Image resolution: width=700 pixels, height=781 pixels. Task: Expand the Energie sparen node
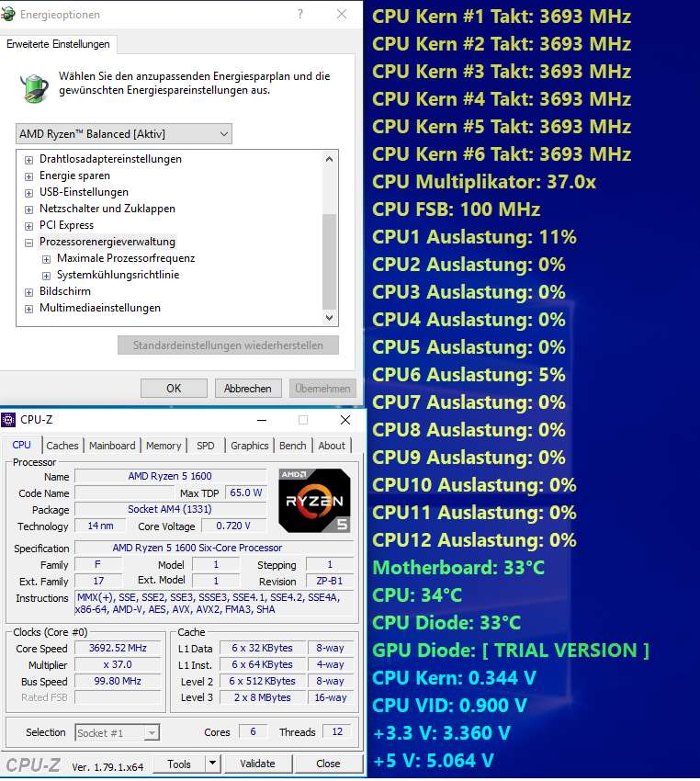point(28,176)
